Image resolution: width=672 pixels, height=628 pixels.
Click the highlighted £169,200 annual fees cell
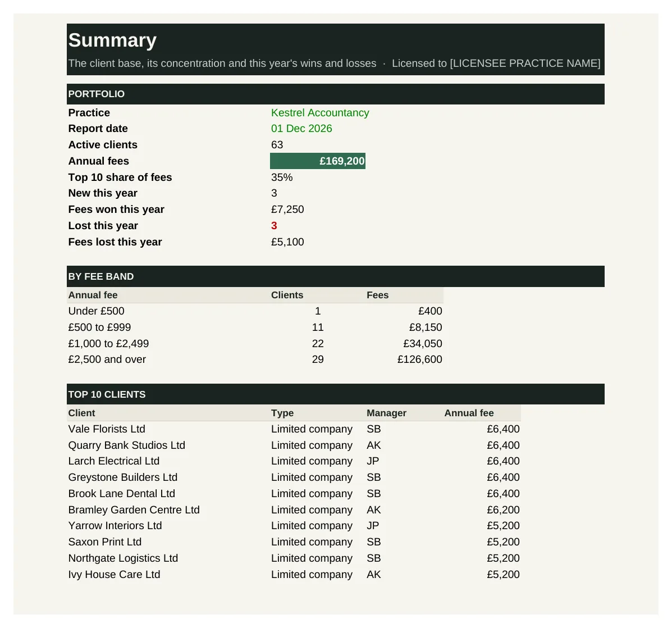[x=318, y=161]
